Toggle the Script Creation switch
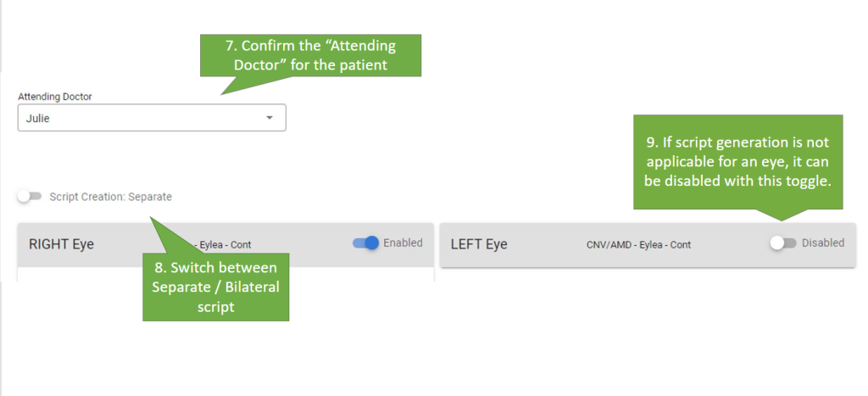The width and height of the screenshot is (868, 396). (x=30, y=197)
